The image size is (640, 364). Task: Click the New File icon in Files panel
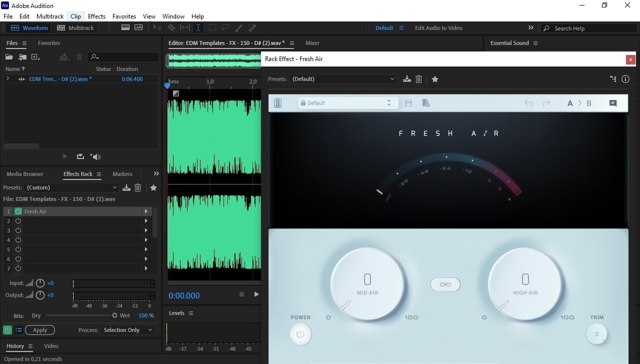35,57
